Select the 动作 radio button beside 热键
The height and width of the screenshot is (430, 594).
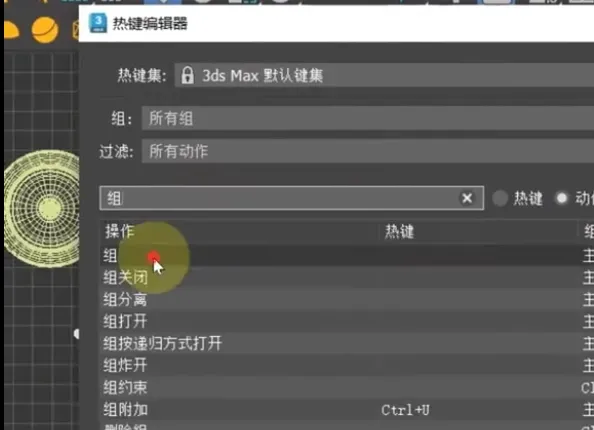[562, 198]
